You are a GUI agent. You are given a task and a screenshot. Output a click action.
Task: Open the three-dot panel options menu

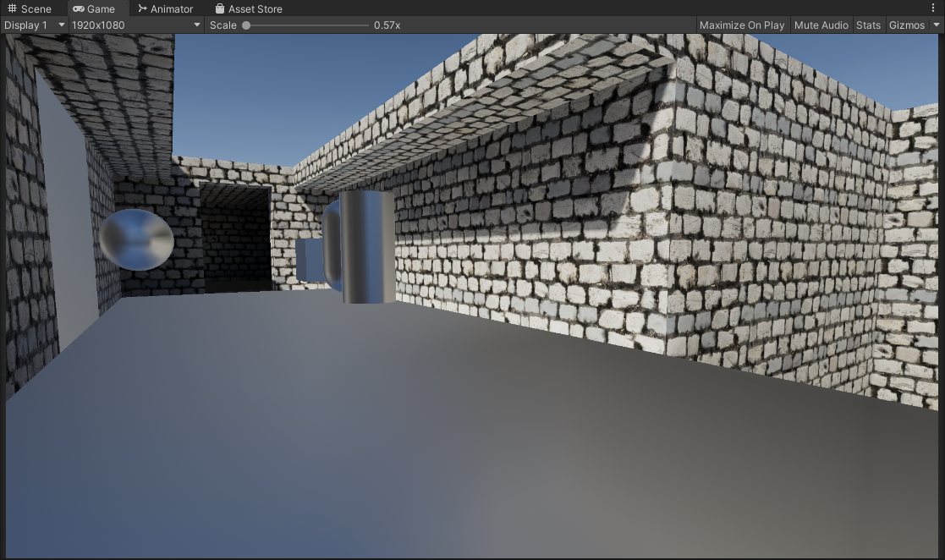point(933,8)
